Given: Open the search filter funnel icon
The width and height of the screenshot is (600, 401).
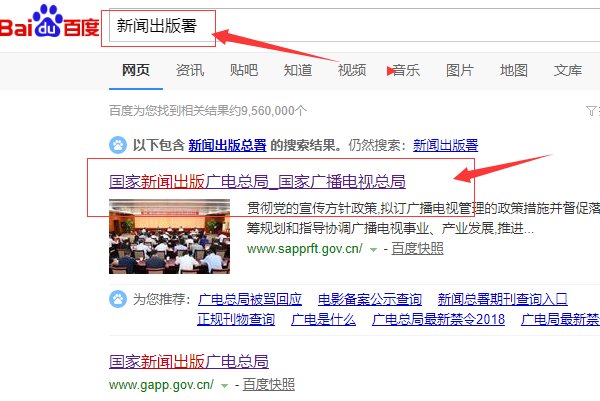Looking at the screenshot, I should point(592,111).
